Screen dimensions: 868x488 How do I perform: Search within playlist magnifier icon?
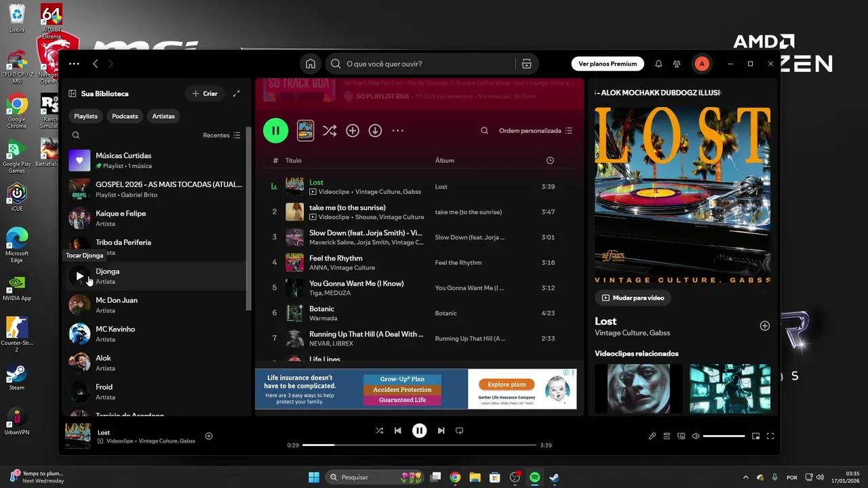tap(484, 131)
